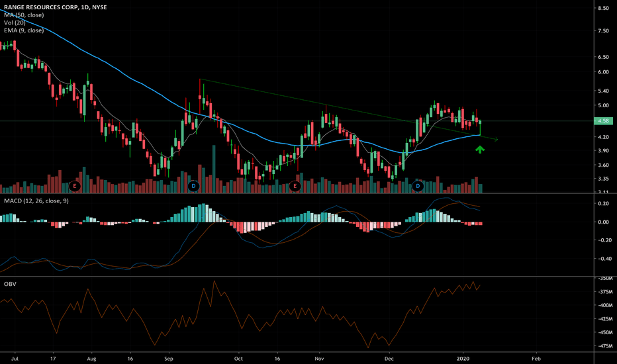
Task: Select the Vol (20) indicator label
Action: [15, 23]
